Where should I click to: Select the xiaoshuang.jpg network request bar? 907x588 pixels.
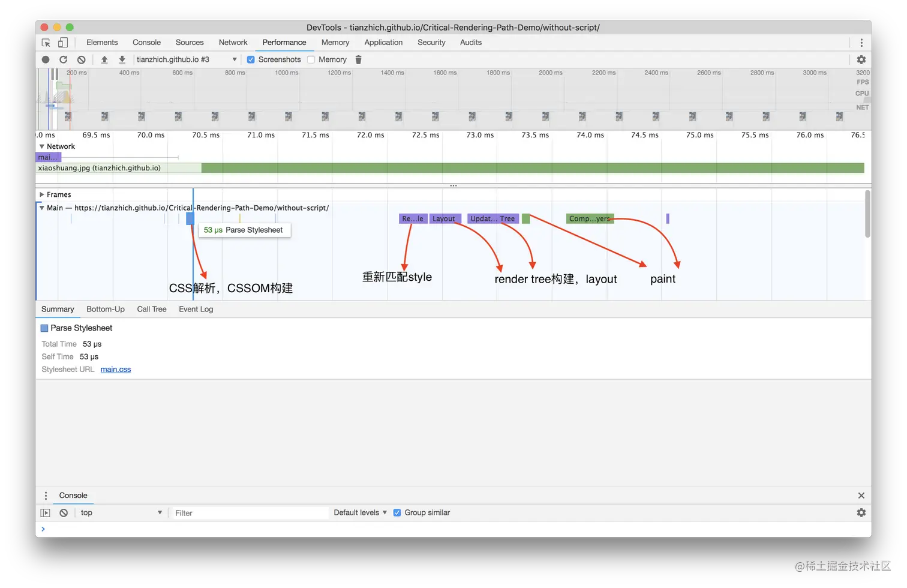451,168
